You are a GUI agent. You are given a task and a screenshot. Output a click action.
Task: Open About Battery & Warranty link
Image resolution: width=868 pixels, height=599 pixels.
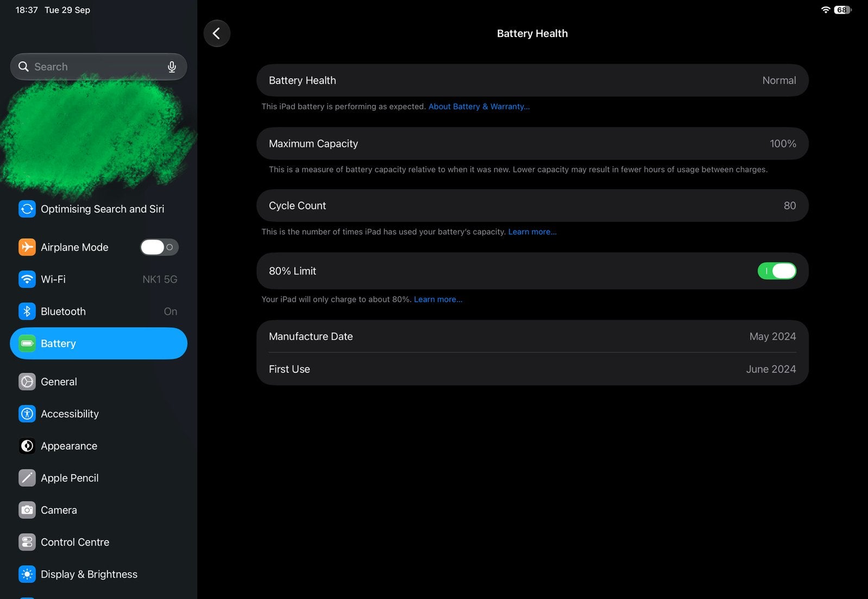479,107
